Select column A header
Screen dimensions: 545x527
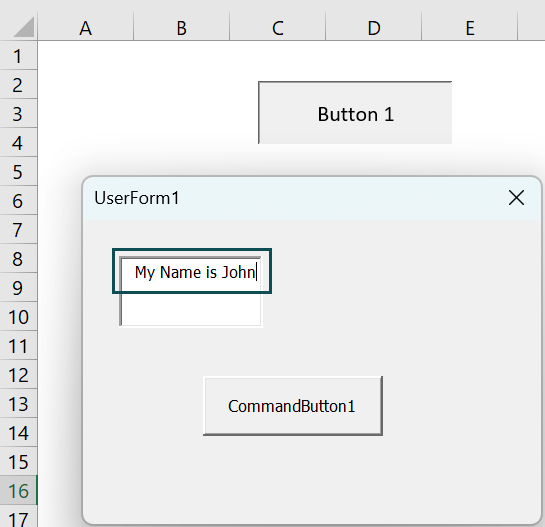86,28
